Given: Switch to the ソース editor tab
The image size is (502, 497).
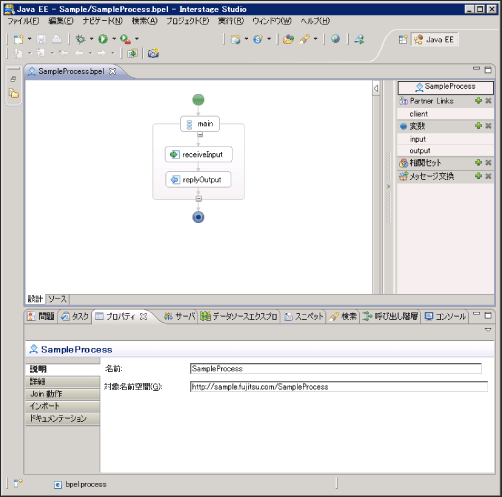Looking at the screenshot, I should tap(57, 299).
